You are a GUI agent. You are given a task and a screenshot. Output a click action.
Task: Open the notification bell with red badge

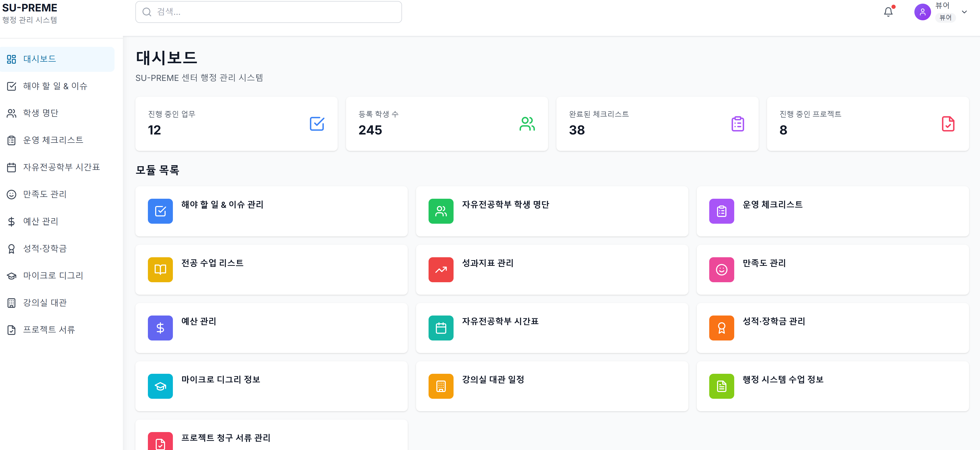coord(888,12)
